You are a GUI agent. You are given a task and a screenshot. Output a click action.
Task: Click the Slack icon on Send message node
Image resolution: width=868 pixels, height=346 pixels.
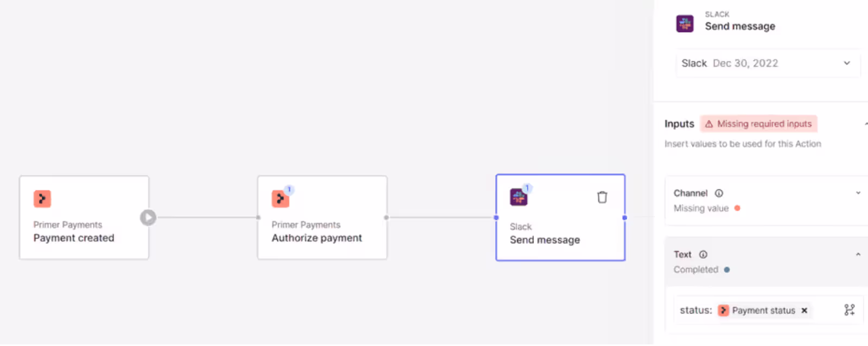pos(519,197)
